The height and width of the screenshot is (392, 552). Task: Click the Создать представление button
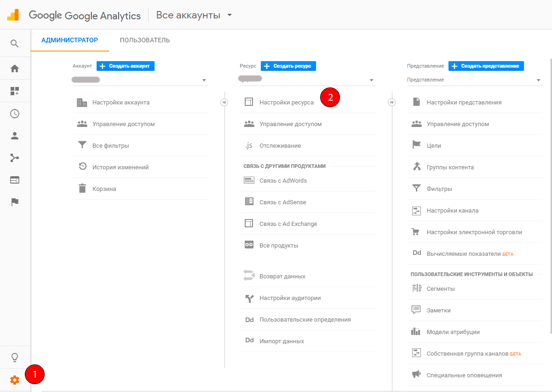click(486, 66)
